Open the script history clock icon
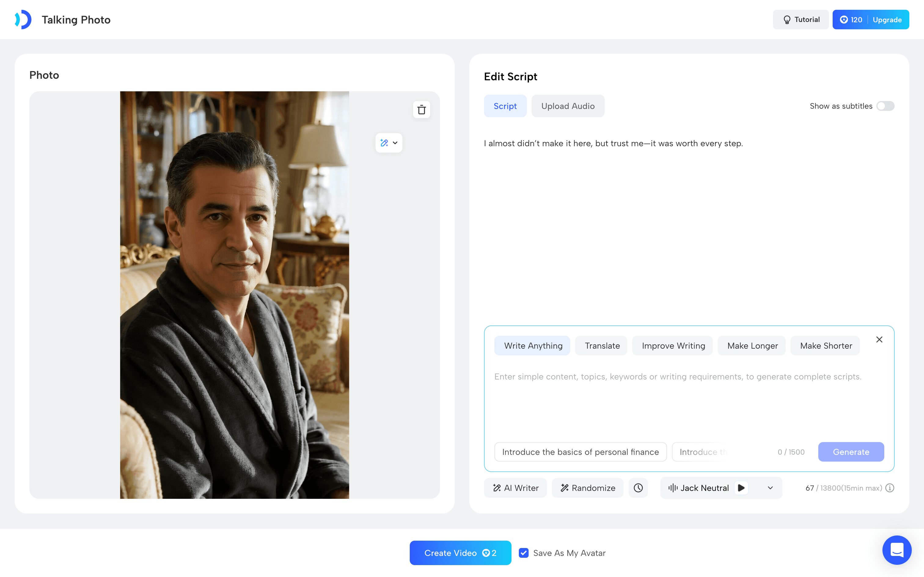Image resolution: width=924 pixels, height=577 pixels. pos(638,488)
